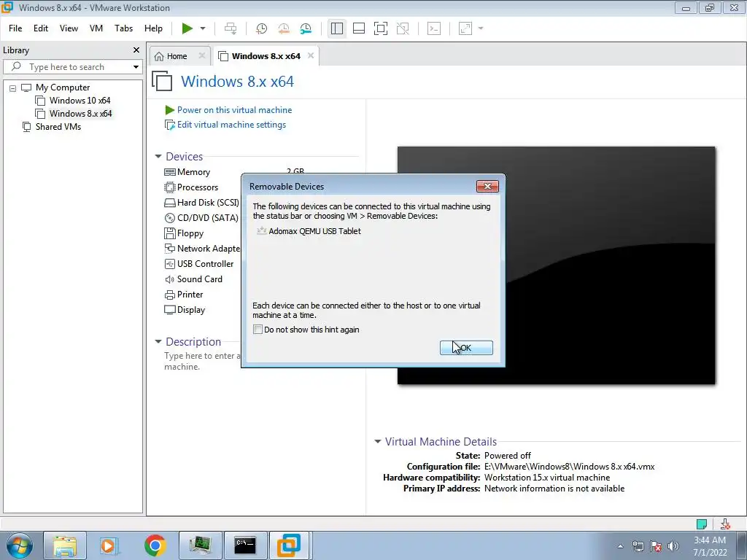Image resolution: width=747 pixels, height=560 pixels.
Task: Open the Edit menu
Action: point(41,28)
